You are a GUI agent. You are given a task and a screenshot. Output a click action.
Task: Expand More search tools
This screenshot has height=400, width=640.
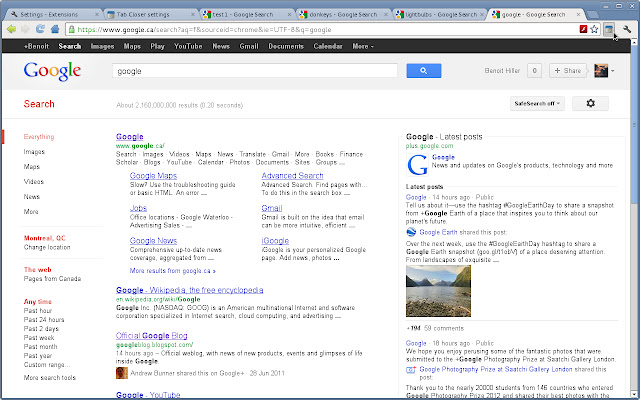coord(50,378)
